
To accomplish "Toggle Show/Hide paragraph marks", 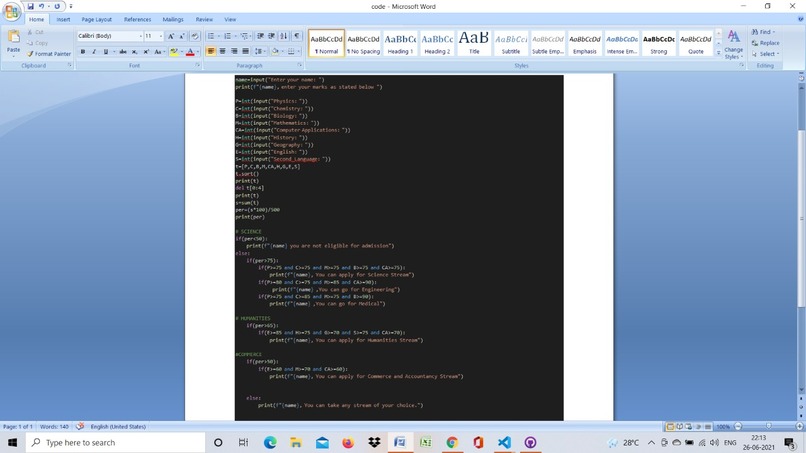I will [297, 37].
